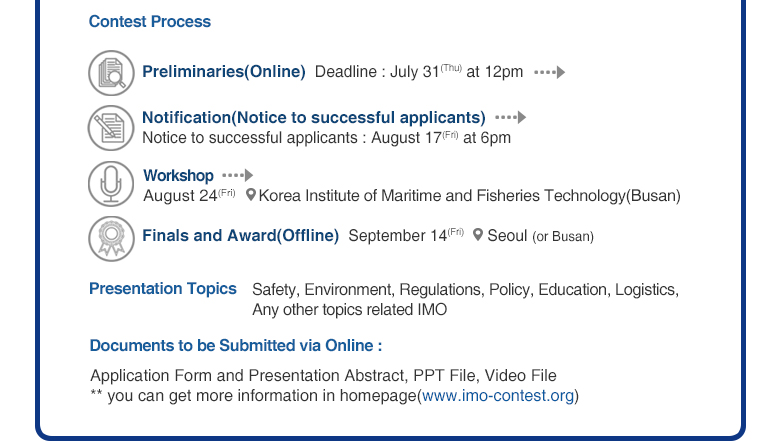Click the dotted arrow after Preliminaries deadline
Viewport: 780px width, 441px height.
click(x=550, y=72)
